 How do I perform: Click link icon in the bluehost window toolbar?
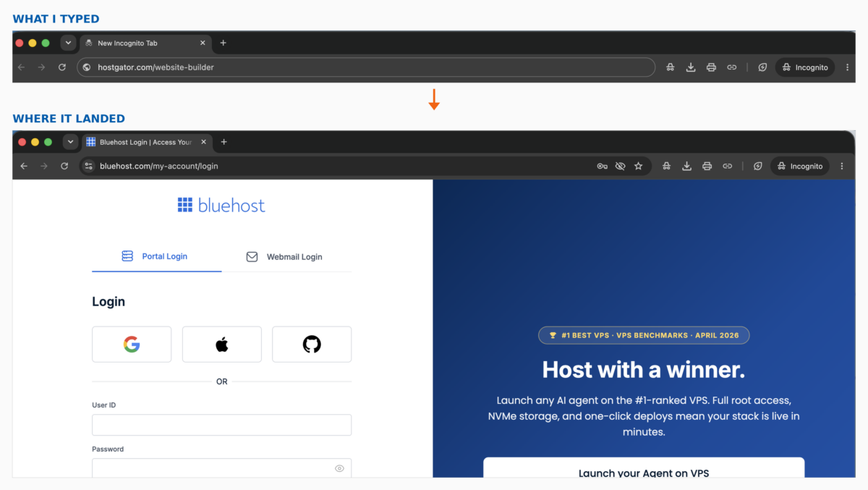click(727, 166)
